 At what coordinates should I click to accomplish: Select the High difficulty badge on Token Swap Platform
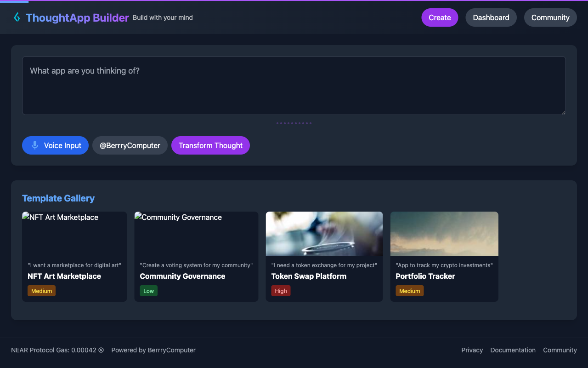coord(281,291)
